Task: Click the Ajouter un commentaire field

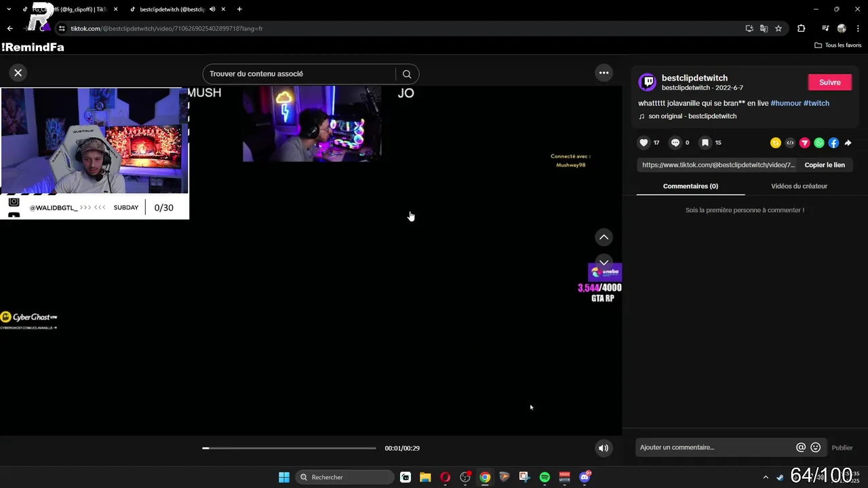Action: click(x=715, y=447)
